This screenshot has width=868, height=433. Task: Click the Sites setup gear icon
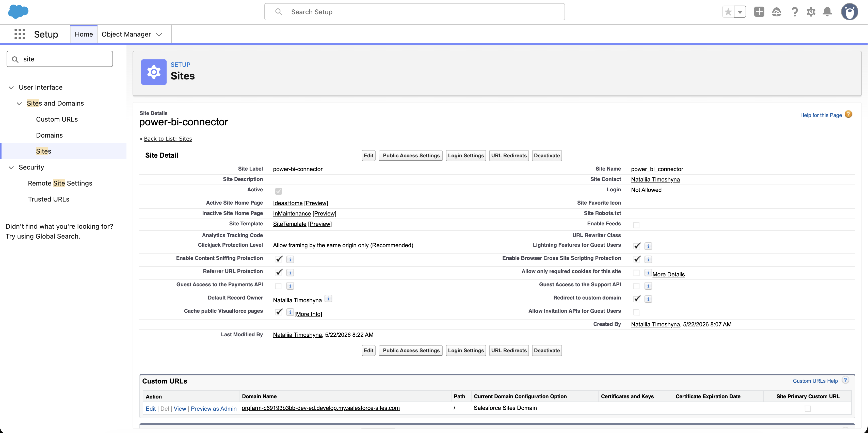click(154, 72)
